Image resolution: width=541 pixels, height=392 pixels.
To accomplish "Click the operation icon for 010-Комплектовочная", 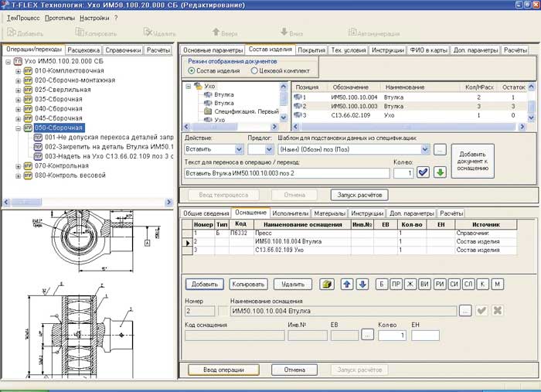I will 27,70.
